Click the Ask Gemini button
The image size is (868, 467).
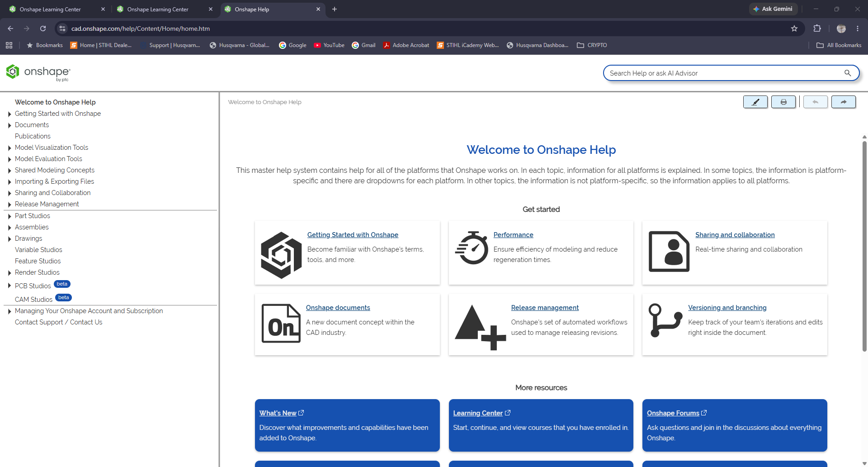click(x=773, y=9)
